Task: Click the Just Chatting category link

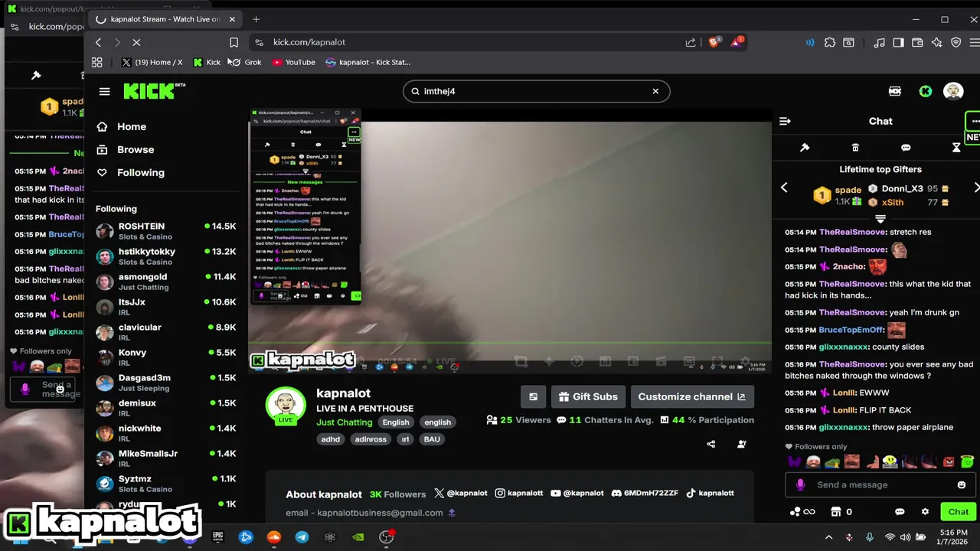Action: 345,422
